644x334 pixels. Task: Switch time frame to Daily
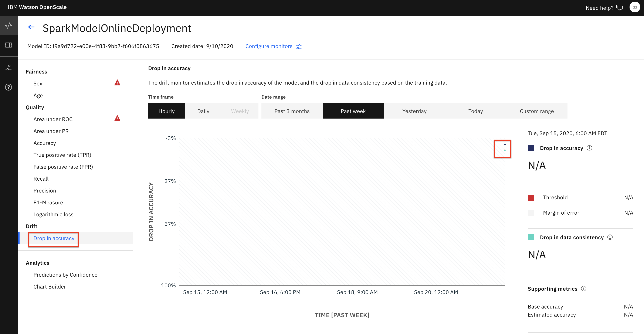(203, 111)
